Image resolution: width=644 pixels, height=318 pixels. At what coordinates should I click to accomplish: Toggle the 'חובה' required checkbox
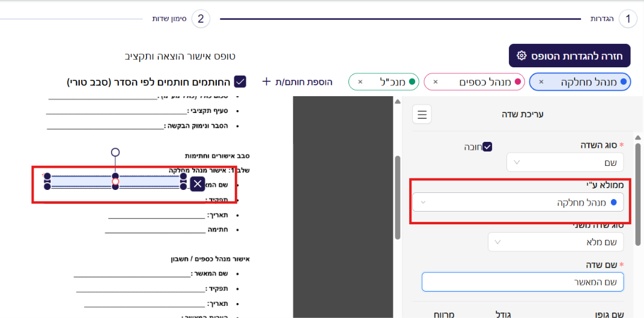click(488, 146)
